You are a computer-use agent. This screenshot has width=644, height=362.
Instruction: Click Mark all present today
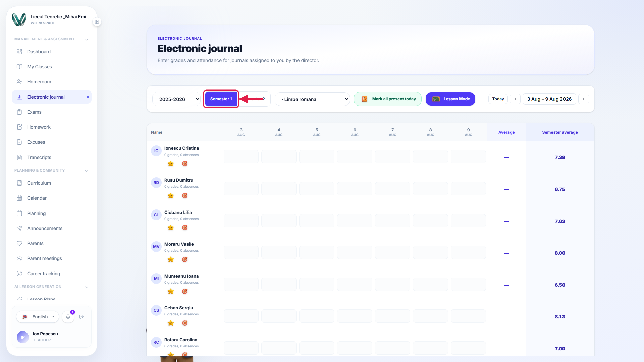click(x=388, y=99)
